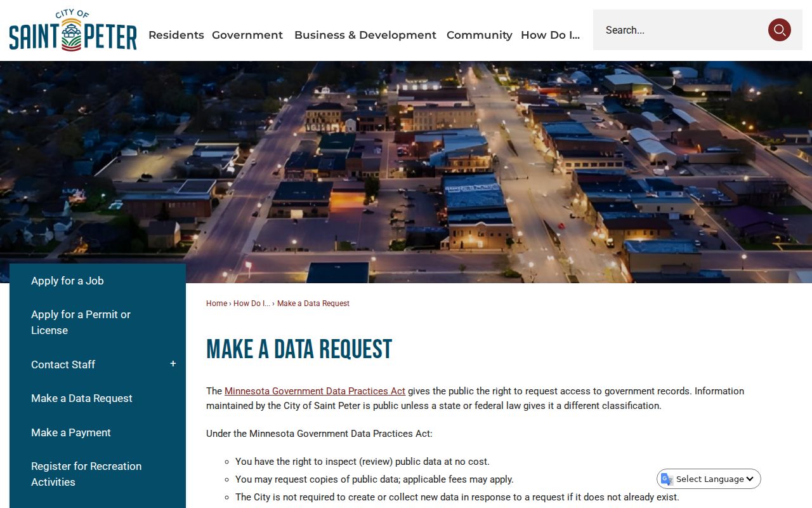Open the Business & Development menu
The width and height of the screenshot is (812, 508).
(365, 35)
